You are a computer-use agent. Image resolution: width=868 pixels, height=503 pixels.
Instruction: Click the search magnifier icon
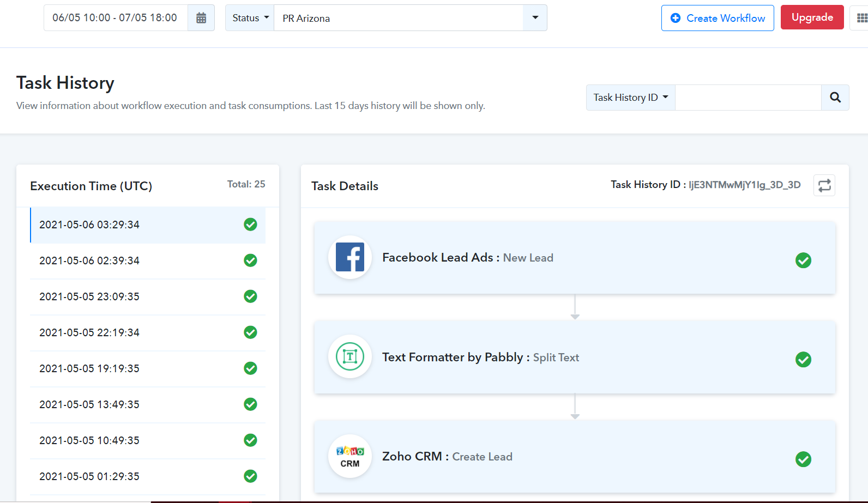coord(835,98)
